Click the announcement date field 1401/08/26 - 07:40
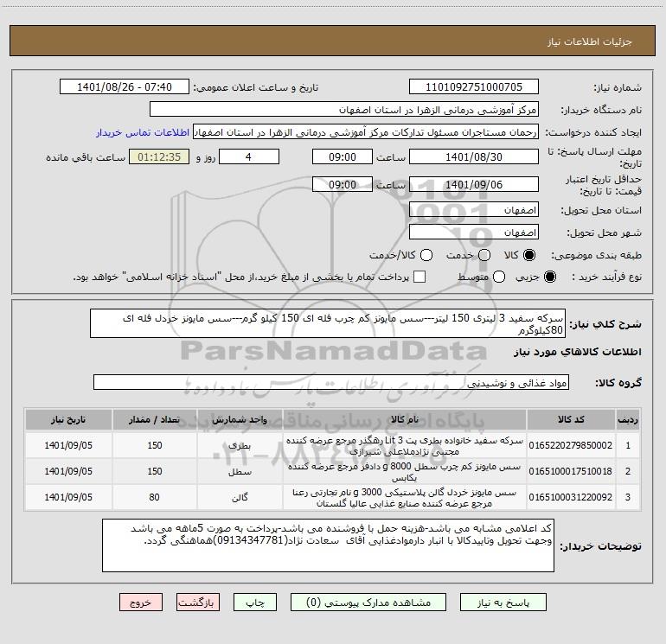Screen dimensions: 666x644 125,87
